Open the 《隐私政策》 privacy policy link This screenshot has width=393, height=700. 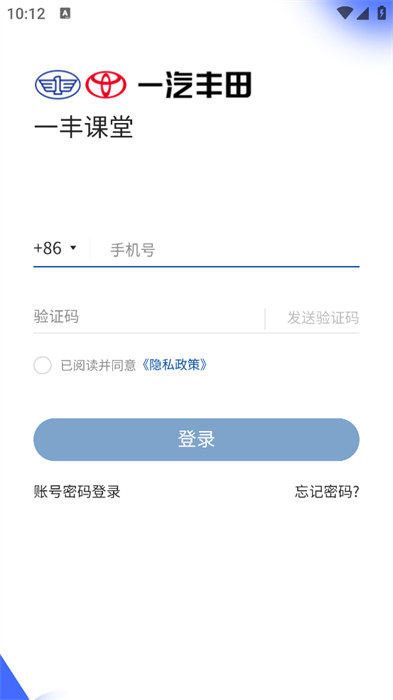pyautogui.click(x=175, y=365)
